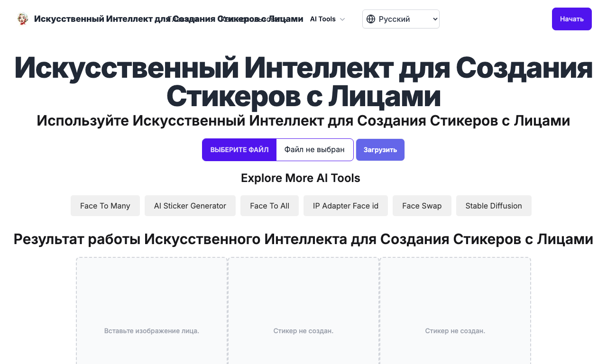Image resolution: width=607 pixels, height=364 pixels.
Task: Click the Вставьте изображение лица placeholder box
Action: tap(152, 311)
